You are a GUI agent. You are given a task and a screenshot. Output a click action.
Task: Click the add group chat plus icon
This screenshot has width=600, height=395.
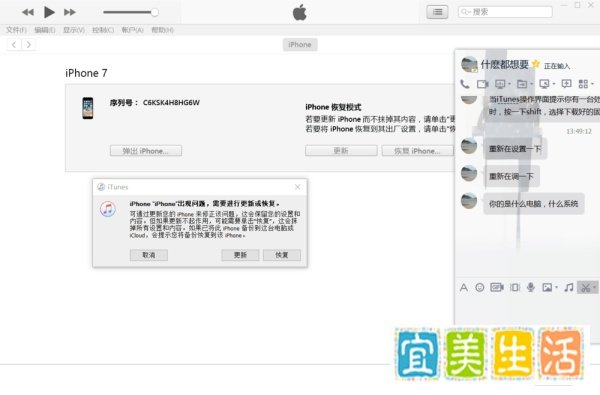(566, 84)
